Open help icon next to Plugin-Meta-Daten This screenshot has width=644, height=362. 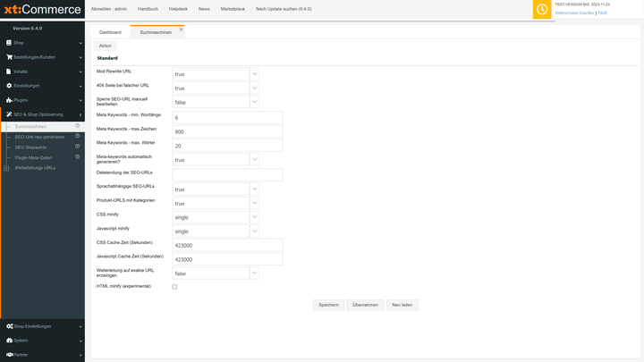(x=77, y=156)
